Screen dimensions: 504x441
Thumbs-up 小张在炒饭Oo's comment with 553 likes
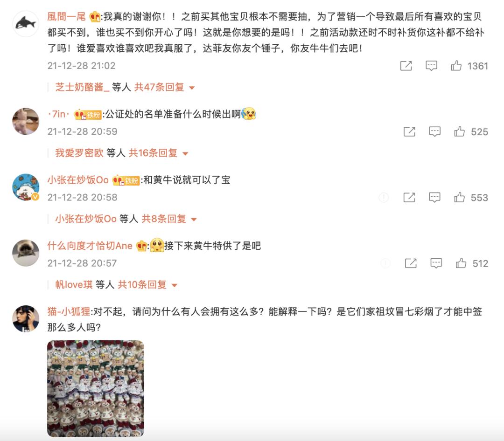pyautogui.click(x=459, y=198)
